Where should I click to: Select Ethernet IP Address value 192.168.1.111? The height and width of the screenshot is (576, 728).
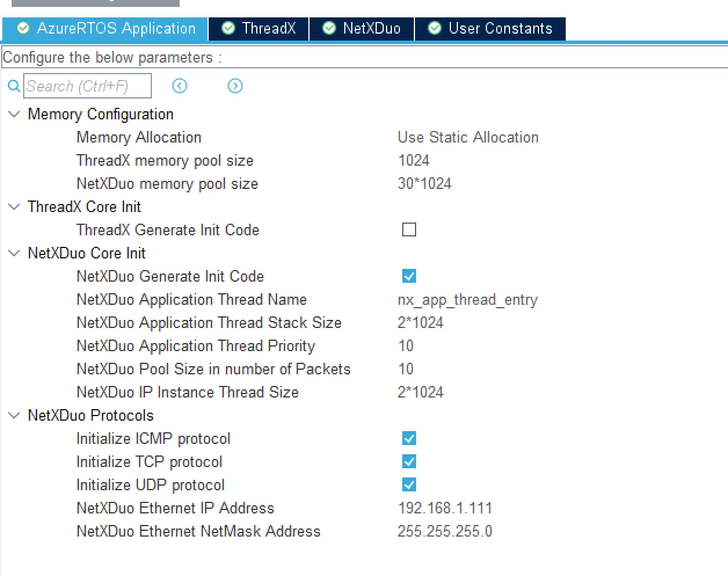click(445, 508)
